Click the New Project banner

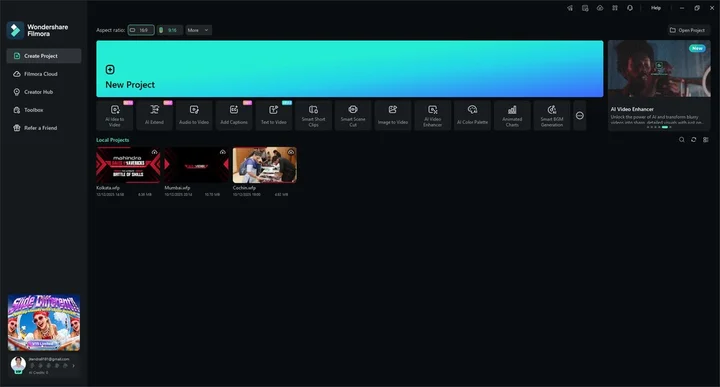(350, 69)
